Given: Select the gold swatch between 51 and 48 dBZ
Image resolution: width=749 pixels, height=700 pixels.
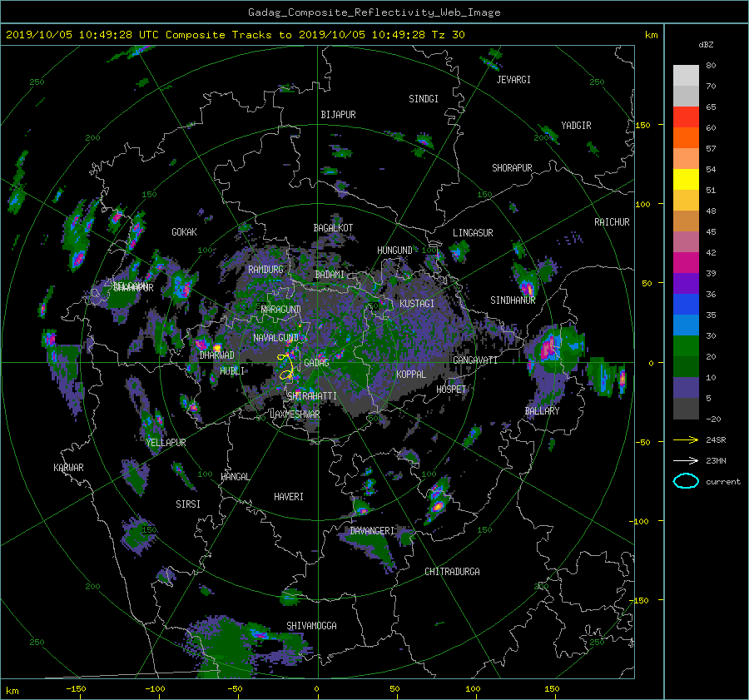Looking at the screenshot, I should pyautogui.click(x=686, y=201).
